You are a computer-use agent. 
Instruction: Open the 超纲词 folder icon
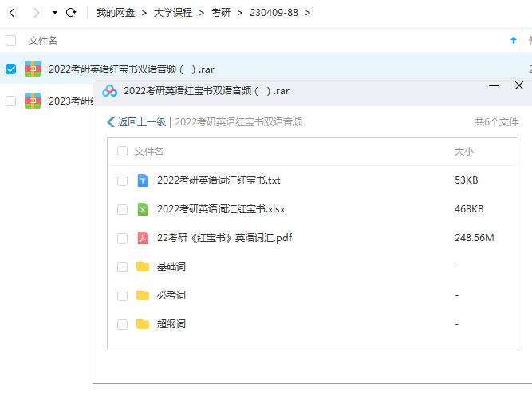pos(143,324)
